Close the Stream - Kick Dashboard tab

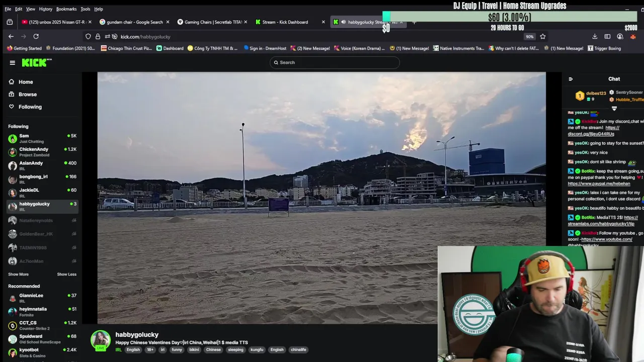(323, 22)
